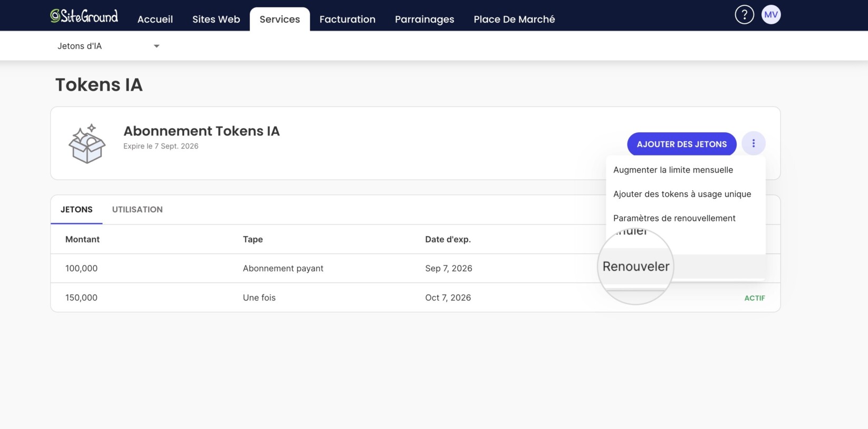Viewport: 868px width, 429px height.
Task: Click the Oct 7, 2026 date cell
Action: coord(448,298)
